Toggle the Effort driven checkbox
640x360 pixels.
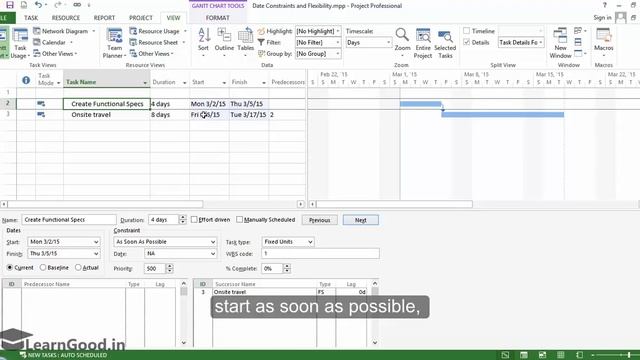pos(194,220)
